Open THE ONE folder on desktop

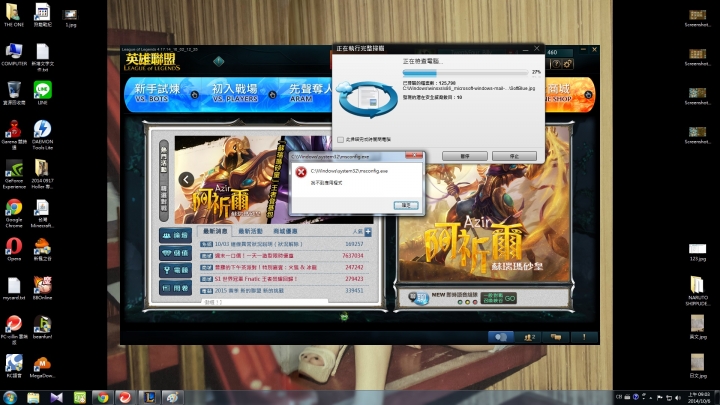tap(13, 15)
